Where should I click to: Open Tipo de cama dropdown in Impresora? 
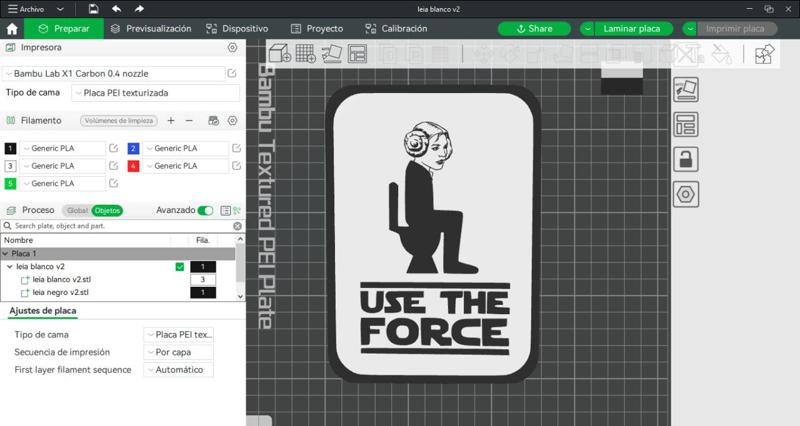[x=156, y=93]
